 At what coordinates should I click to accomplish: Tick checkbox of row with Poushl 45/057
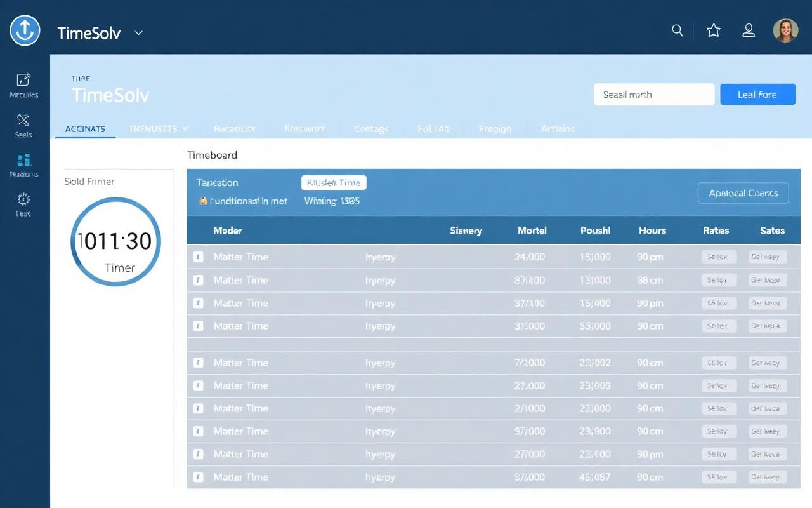point(198,477)
